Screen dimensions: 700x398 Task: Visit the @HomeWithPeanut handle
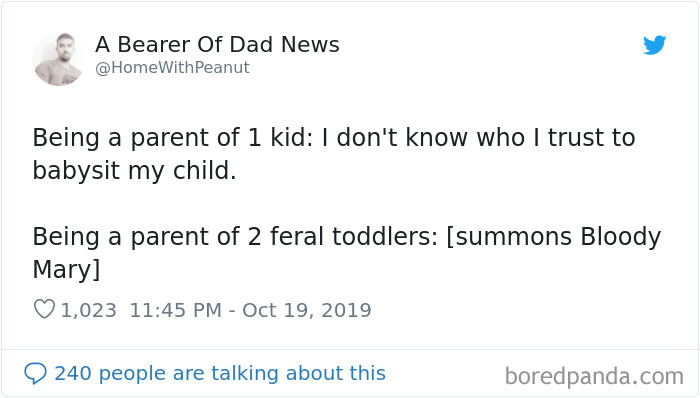point(172,67)
